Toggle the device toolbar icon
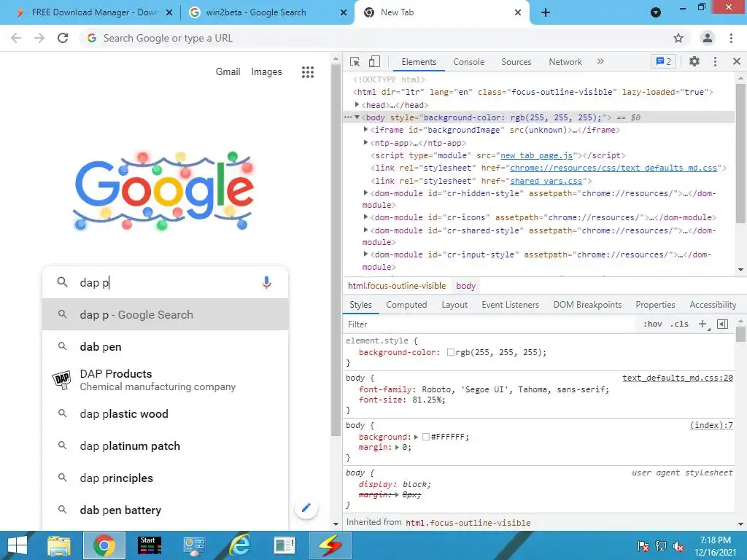Viewport: 747px width, 560px height. pyautogui.click(x=374, y=62)
